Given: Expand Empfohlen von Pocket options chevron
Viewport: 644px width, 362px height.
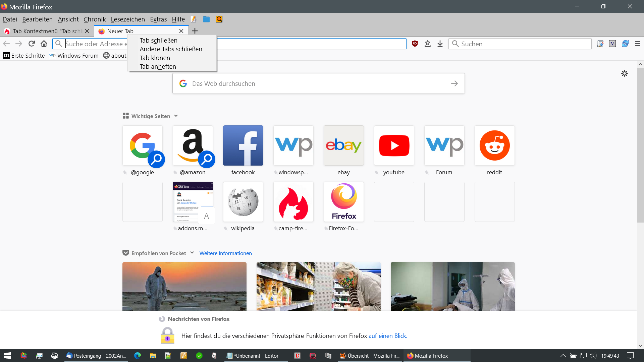Looking at the screenshot, I should point(192,253).
